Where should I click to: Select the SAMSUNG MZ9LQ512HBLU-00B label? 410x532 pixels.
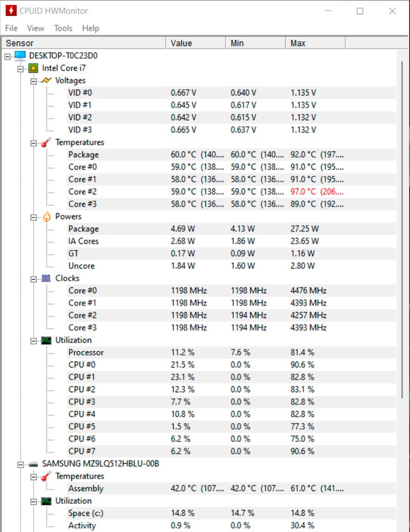[100, 464]
